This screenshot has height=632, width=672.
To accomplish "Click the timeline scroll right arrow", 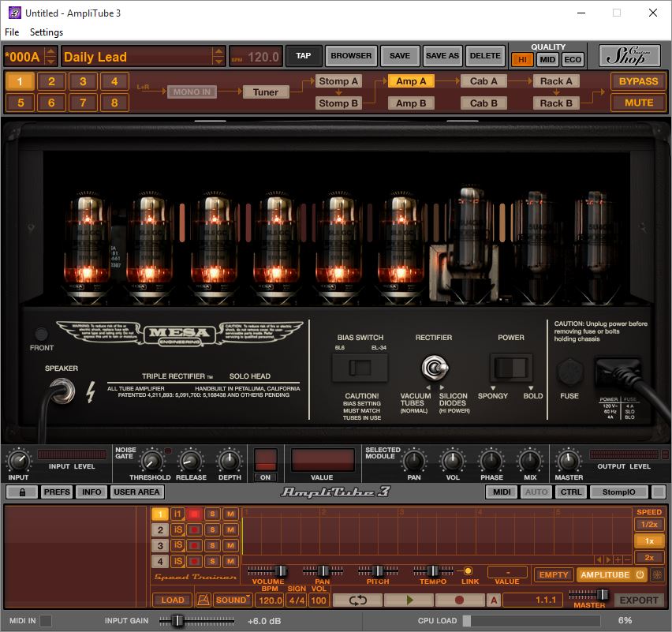I will click(x=608, y=559).
